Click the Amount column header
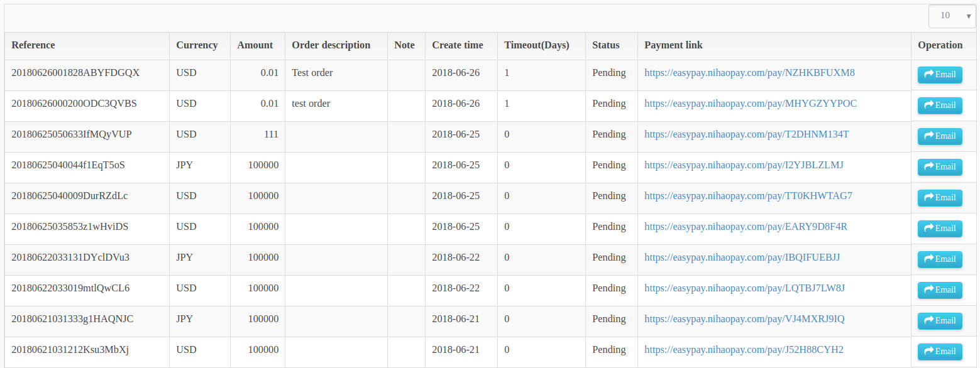The image size is (980, 368). coord(255,45)
